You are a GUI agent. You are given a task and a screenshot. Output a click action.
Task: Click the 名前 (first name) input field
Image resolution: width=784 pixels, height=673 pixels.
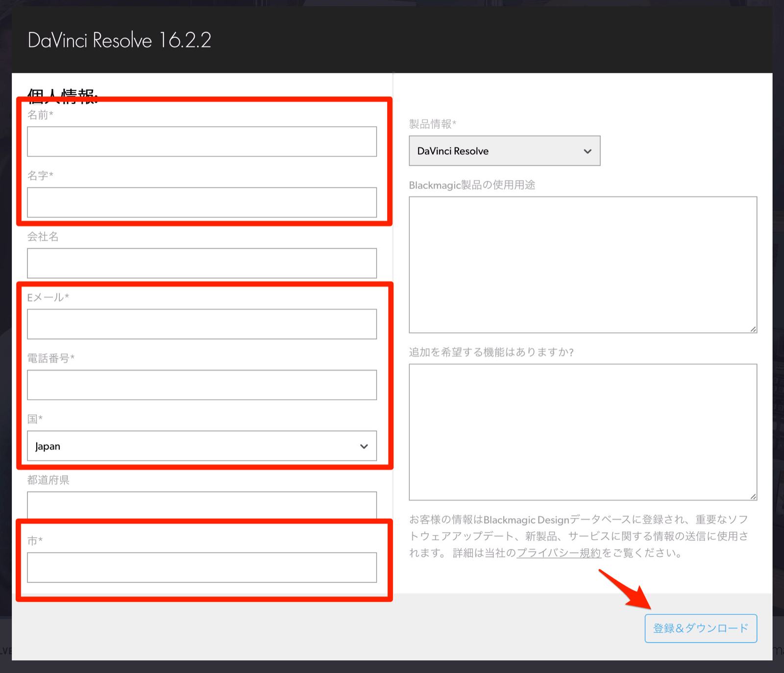click(x=202, y=142)
